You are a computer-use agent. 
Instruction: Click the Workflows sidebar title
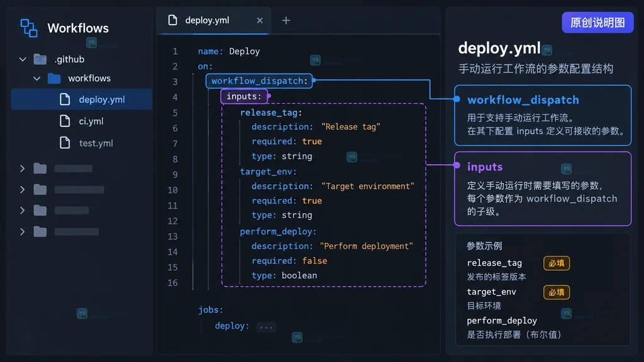[78, 28]
